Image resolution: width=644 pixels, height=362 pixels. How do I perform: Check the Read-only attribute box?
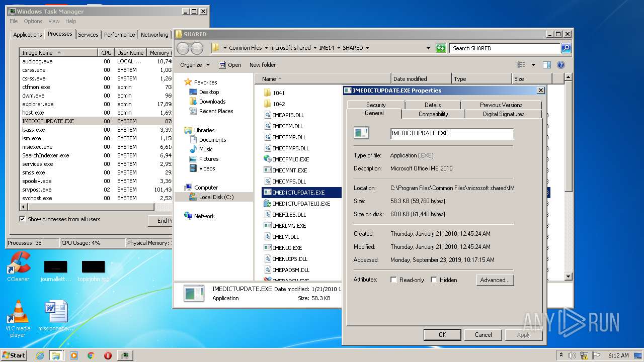(x=393, y=280)
